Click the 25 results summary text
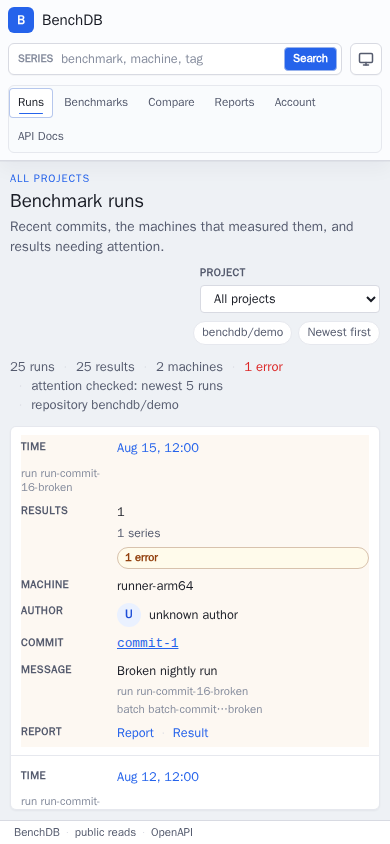390x844 pixels. click(105, 367)
